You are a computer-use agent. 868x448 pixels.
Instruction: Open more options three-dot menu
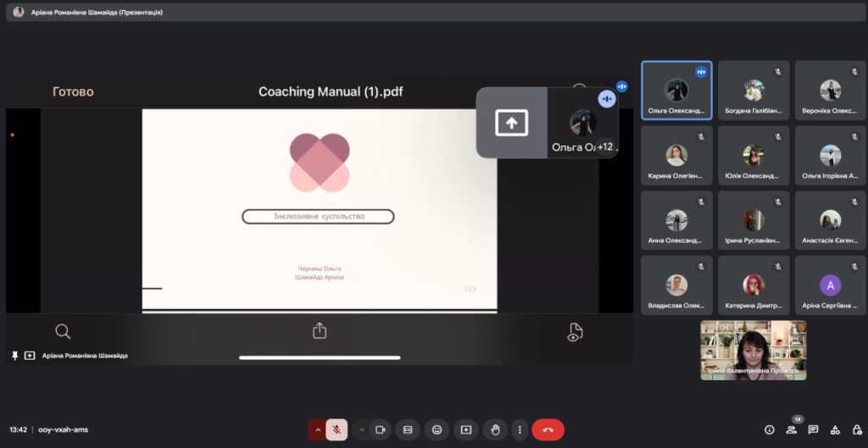(519, 429)
